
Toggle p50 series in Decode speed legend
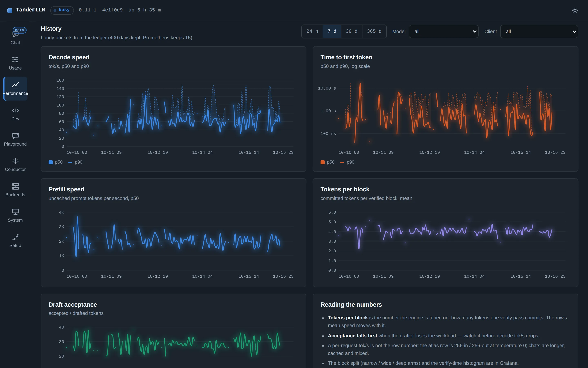pyautogui.click(x=56, y=162)
